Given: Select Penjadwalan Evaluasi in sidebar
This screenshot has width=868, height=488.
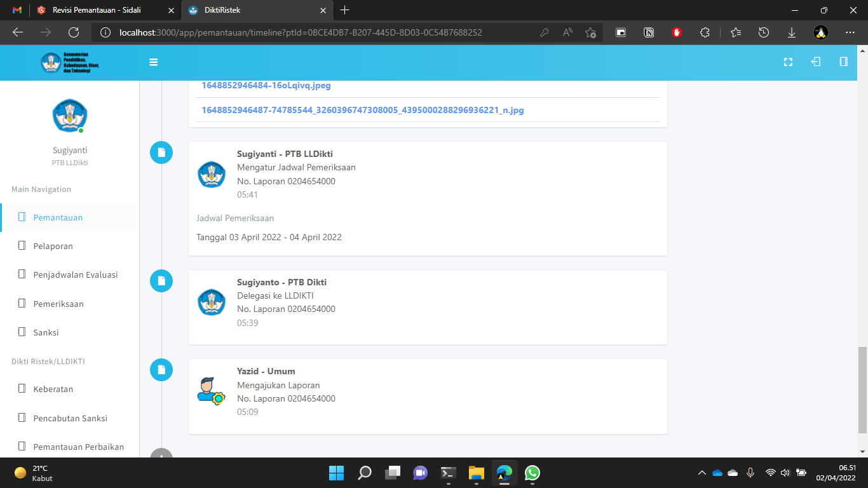Looking at the screenshot, I should tap(75, 274).
